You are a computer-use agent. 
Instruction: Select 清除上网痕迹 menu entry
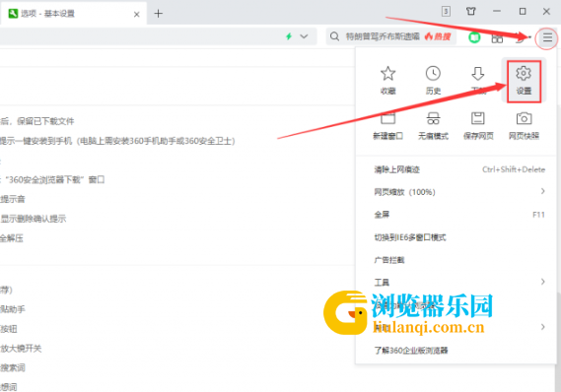pos(396,169)
